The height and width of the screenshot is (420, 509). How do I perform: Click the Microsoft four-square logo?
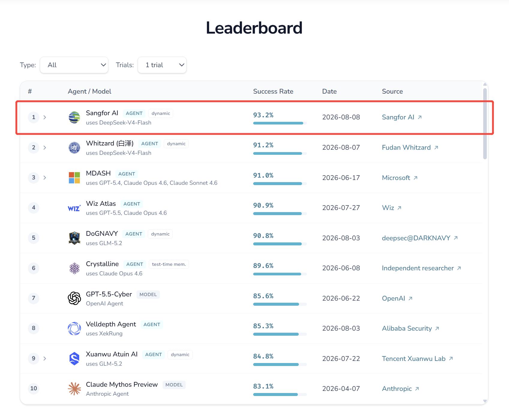point(74,178)
